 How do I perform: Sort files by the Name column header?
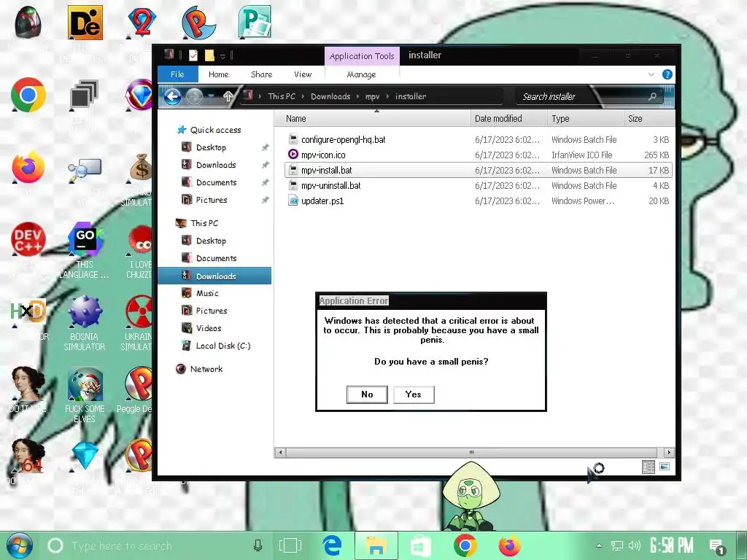[373, 119]
